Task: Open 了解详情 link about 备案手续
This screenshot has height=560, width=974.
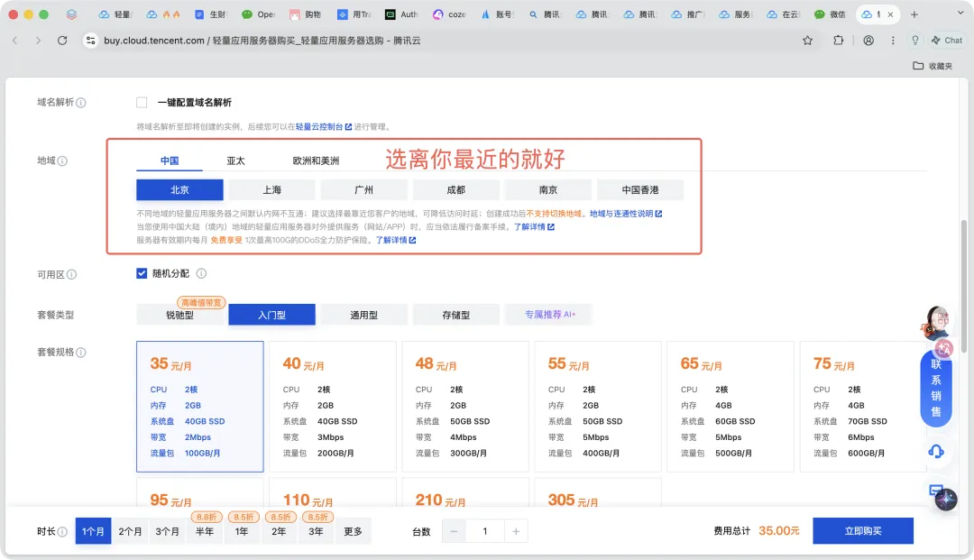Action: (x=534, y=226)
